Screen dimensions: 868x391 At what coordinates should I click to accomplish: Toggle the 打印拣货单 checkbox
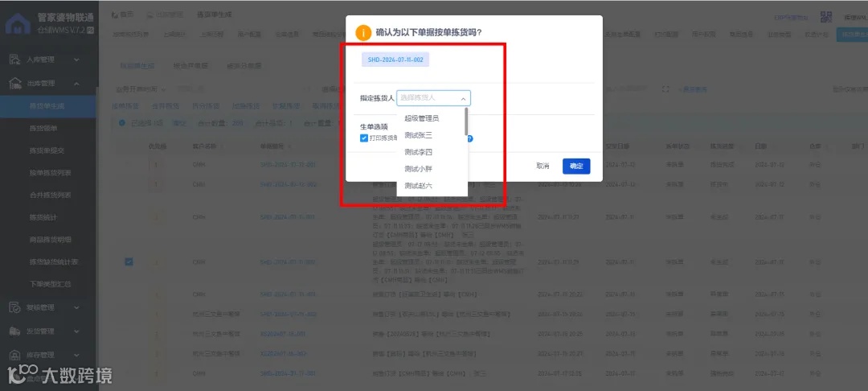click(364, 138)
